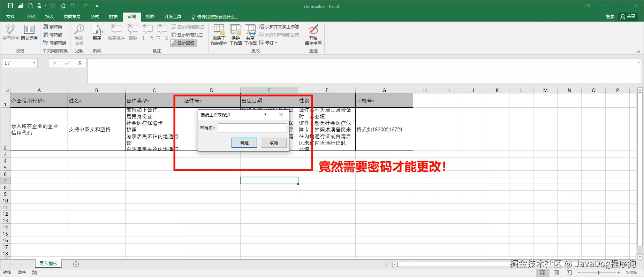Viewport: 644px width, 277px height.
Task: Open Smart Lookup (智能查找)
Action: [x=79, y=35]
